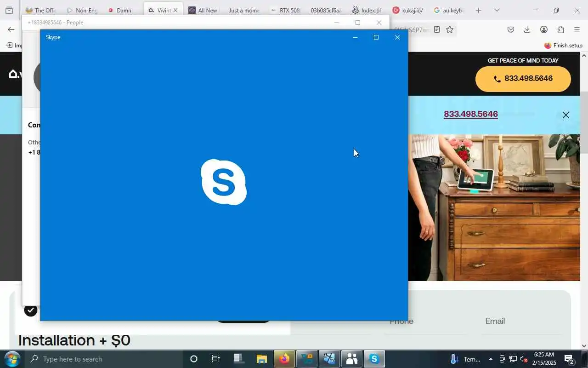Maximize the Skype window
Image resolution: width=588 pixels, height=368 pixels.
[376, 37]
